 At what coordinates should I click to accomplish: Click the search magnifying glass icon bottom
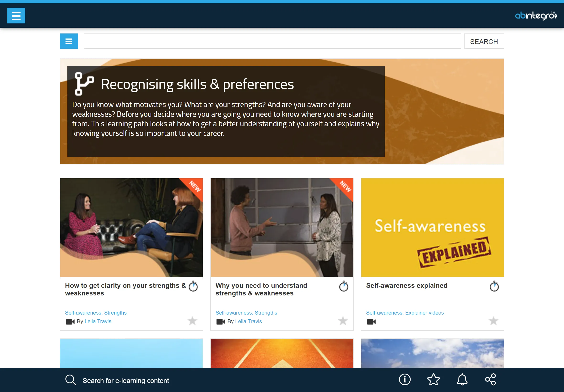click(70, 380)
